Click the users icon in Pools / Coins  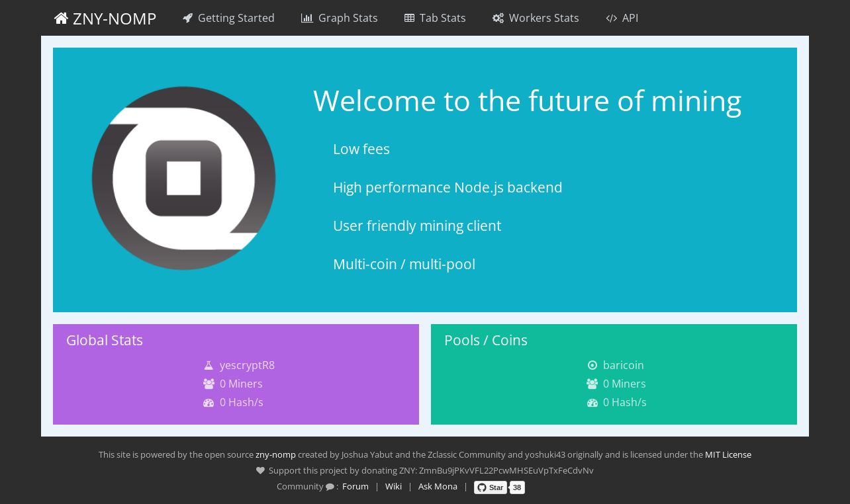click(x=592, y=384)
